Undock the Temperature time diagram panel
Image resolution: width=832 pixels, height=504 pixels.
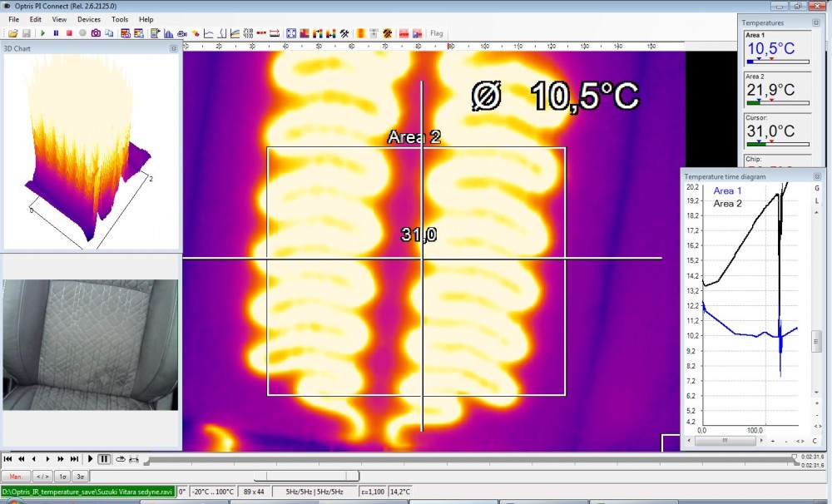(817, 176)
